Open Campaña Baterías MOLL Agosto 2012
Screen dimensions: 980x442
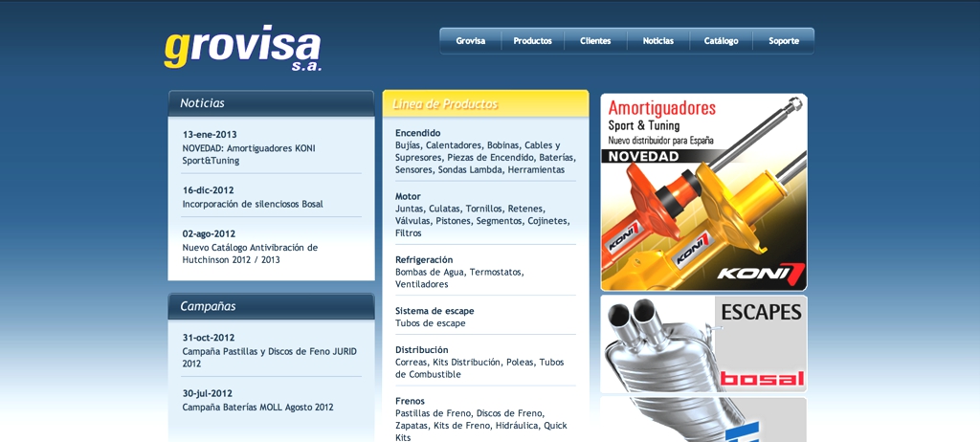pyautogui.click(x=257, y=407)
